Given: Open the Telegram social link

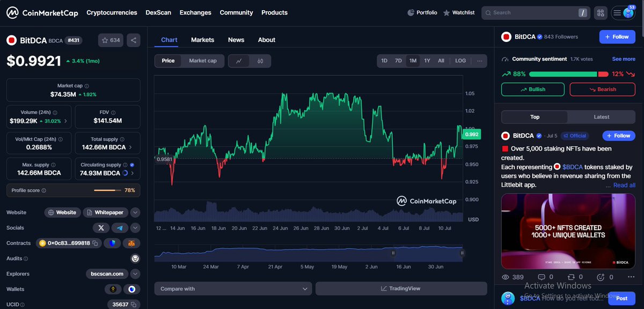Looking at the screenshot, I should pos(120,228).
